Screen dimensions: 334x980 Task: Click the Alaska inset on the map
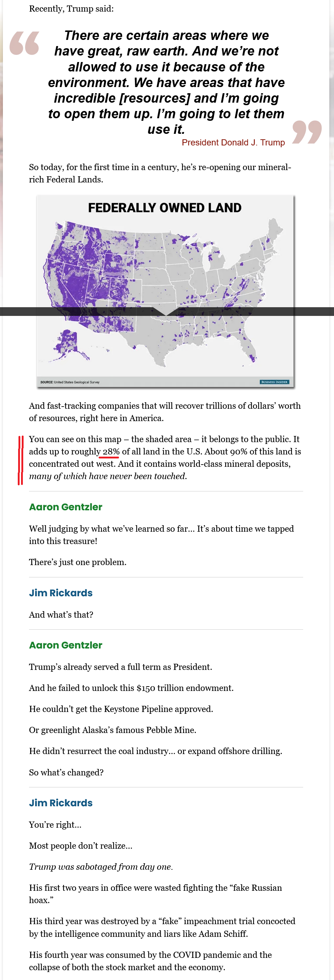click(x=69, y=345)
